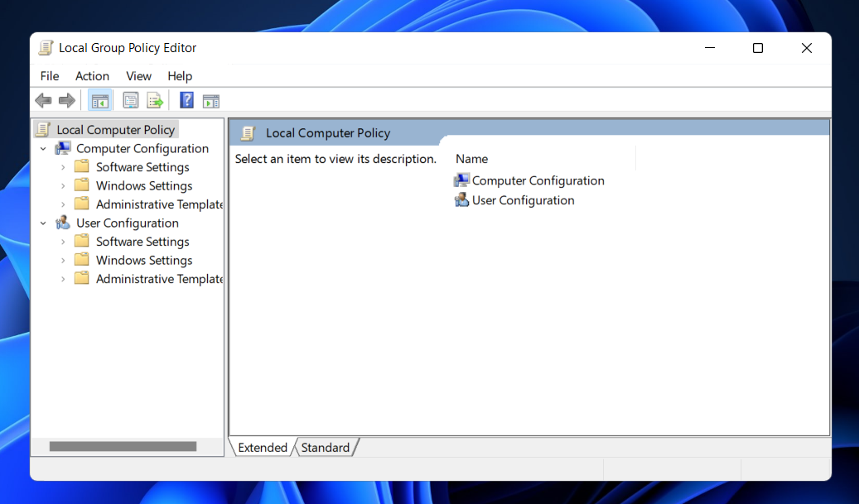
Task: Click the Export List icon
Action: 155,100
